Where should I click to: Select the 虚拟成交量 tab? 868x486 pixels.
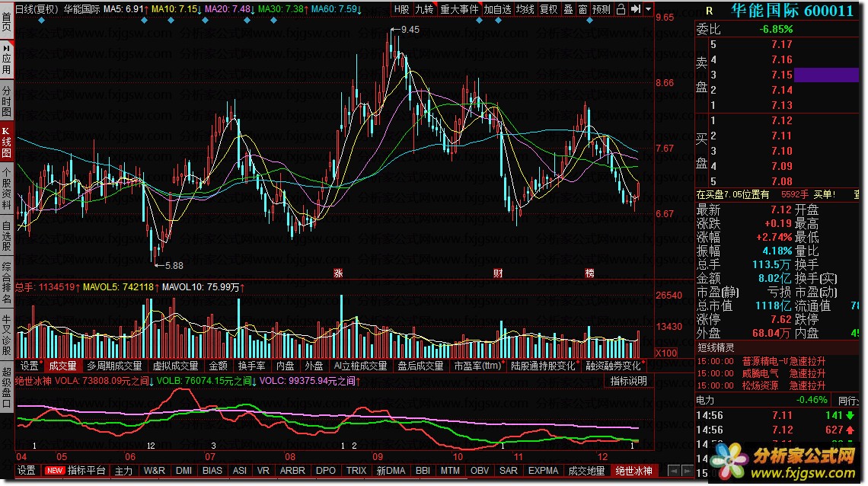[x=175, y=366]
